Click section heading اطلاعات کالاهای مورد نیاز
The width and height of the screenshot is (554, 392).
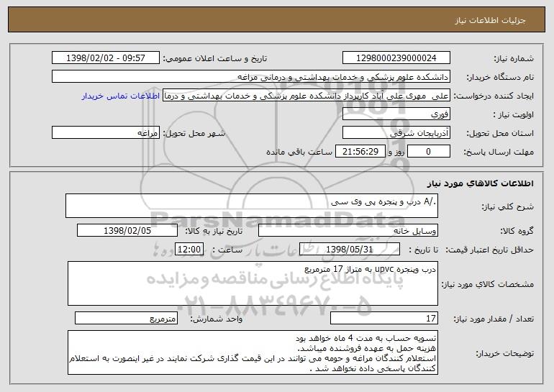480,183
